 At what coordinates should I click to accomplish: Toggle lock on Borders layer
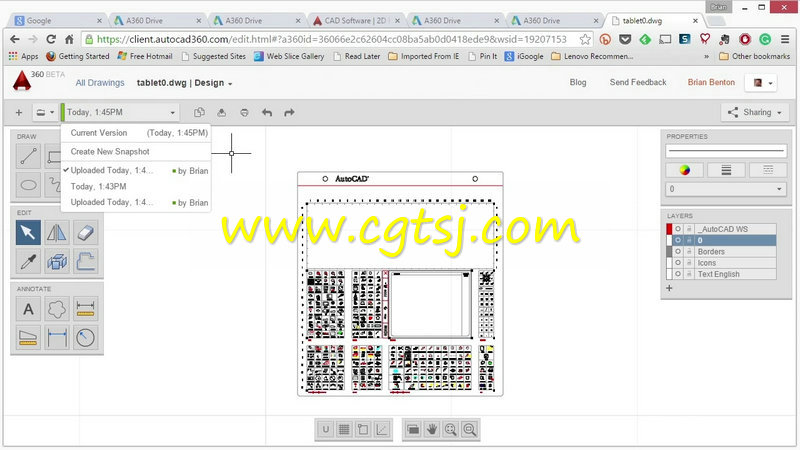pos(689,252)
